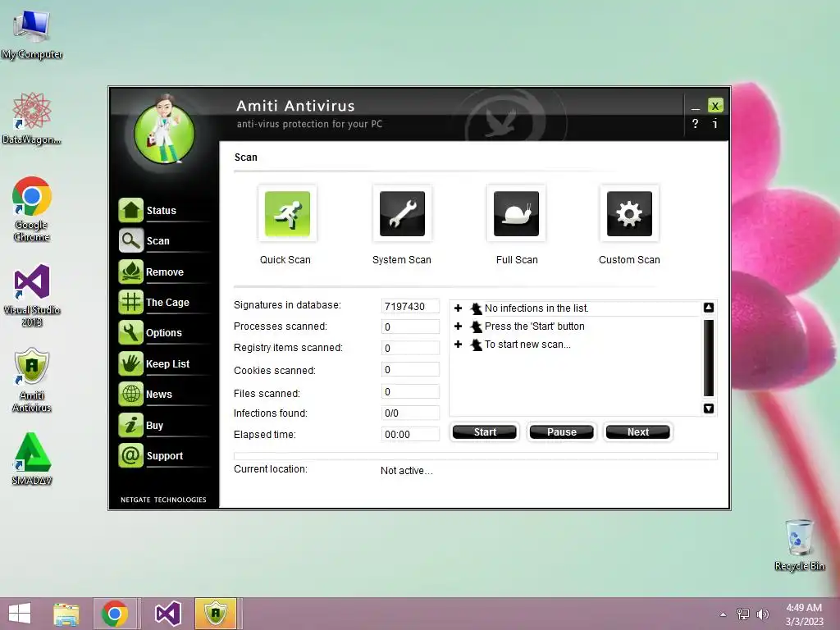Expand 'No infections in the list' row

458,308
